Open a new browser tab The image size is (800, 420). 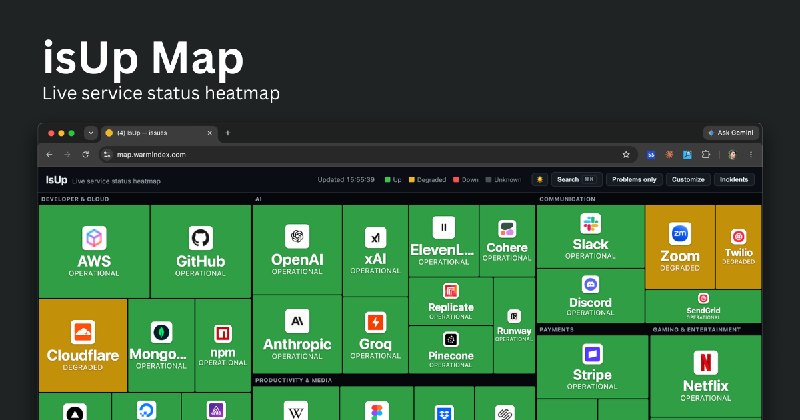(228, 133)
